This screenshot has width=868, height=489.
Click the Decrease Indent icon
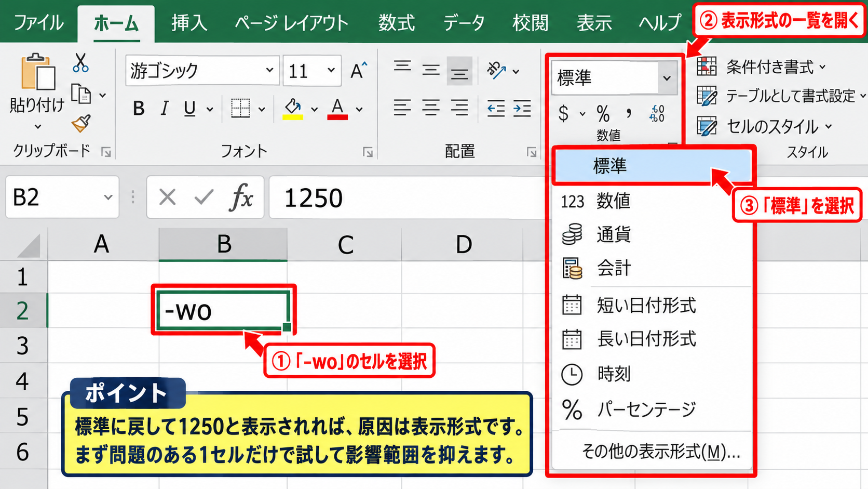pyautogui.click(x=496, y=108)
